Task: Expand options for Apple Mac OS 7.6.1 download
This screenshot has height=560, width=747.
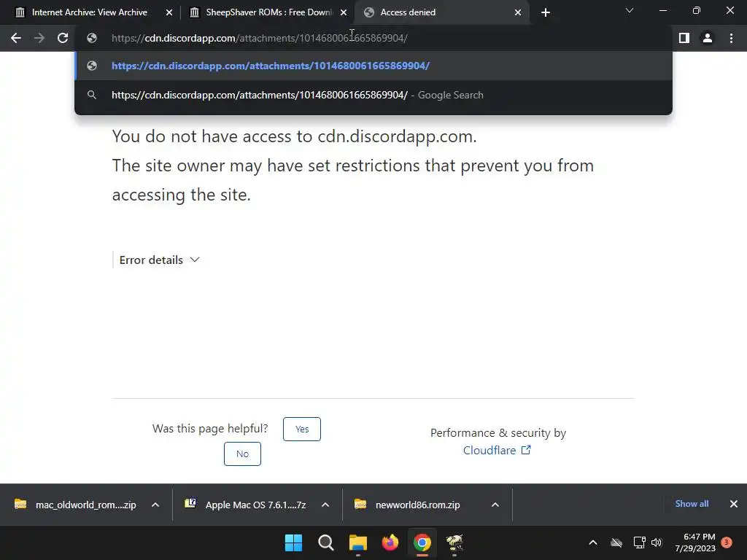Action: point(325,505)
